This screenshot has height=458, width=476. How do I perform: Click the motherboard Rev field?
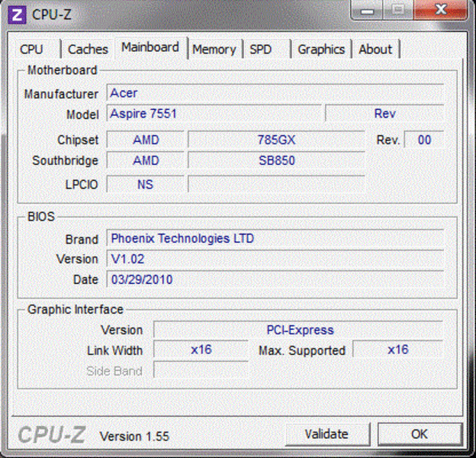[384, 114]
